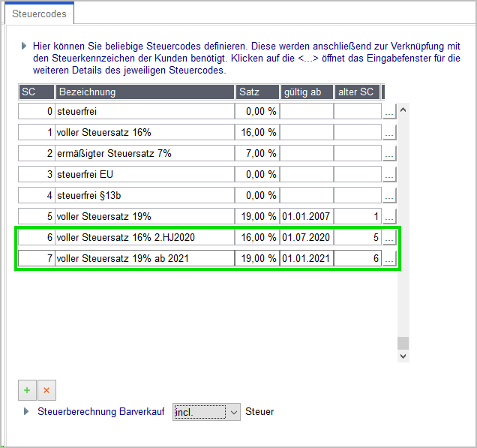
Task: Click the table scrollbar up arrow
Action: 403,110
